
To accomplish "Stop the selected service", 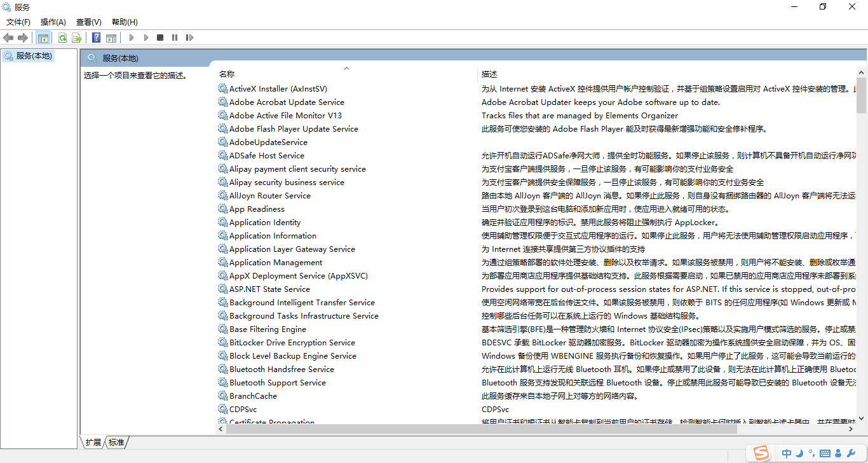I will [x=160, y=38].
